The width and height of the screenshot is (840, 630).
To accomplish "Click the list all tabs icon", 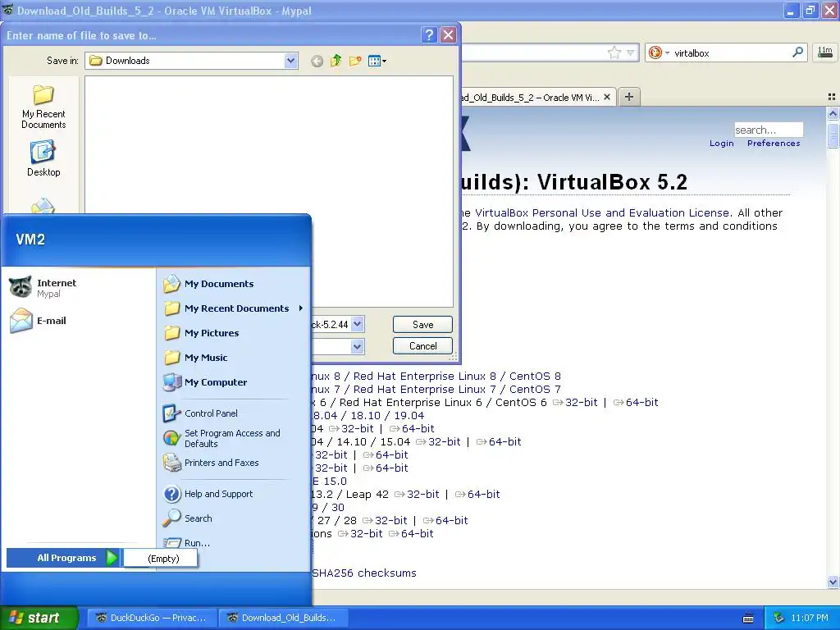I will [x=832, y=97].
